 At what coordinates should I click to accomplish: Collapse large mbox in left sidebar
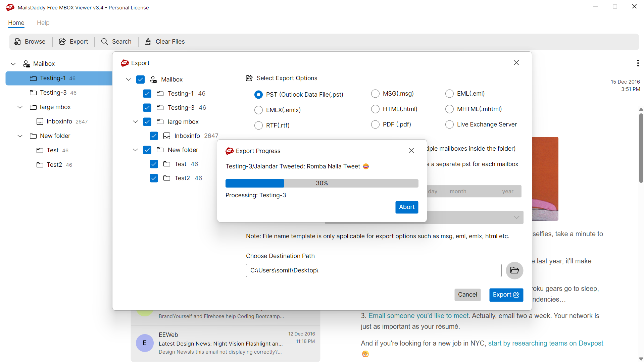point(20,107)
